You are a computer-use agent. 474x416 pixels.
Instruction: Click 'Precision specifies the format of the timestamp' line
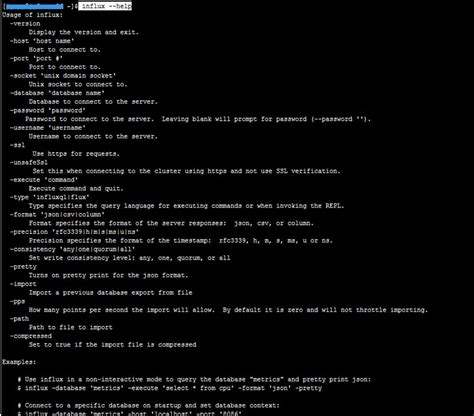click(x=181, y=240)
